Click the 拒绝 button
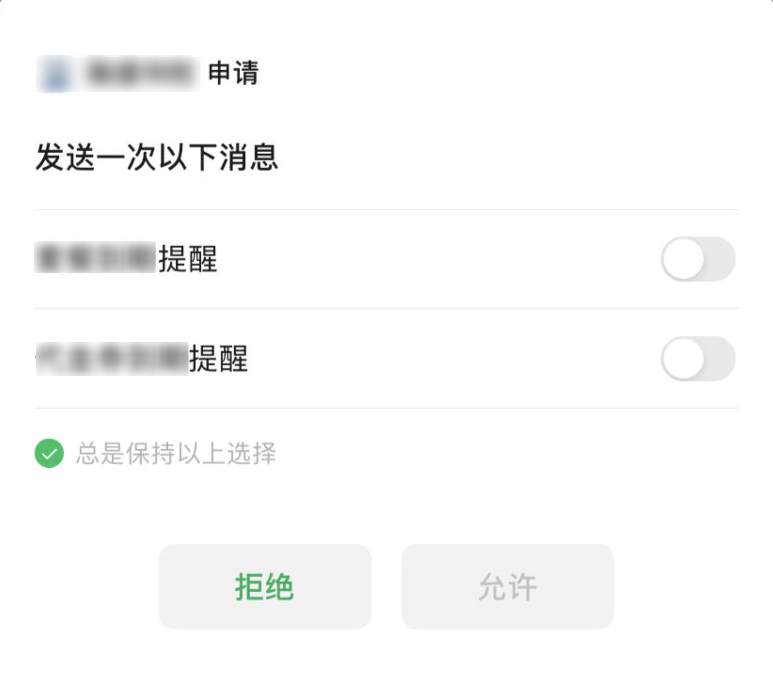The width and height of the screenshot is (773, 700). [x=265, y=586]
